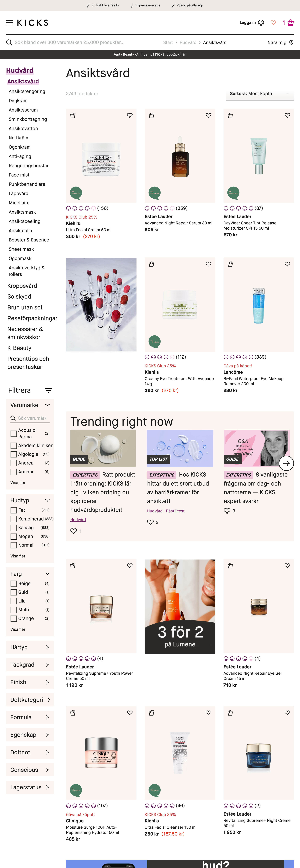
Task: Enable the Beige color filter checkbox
Action: pos(13,584)
